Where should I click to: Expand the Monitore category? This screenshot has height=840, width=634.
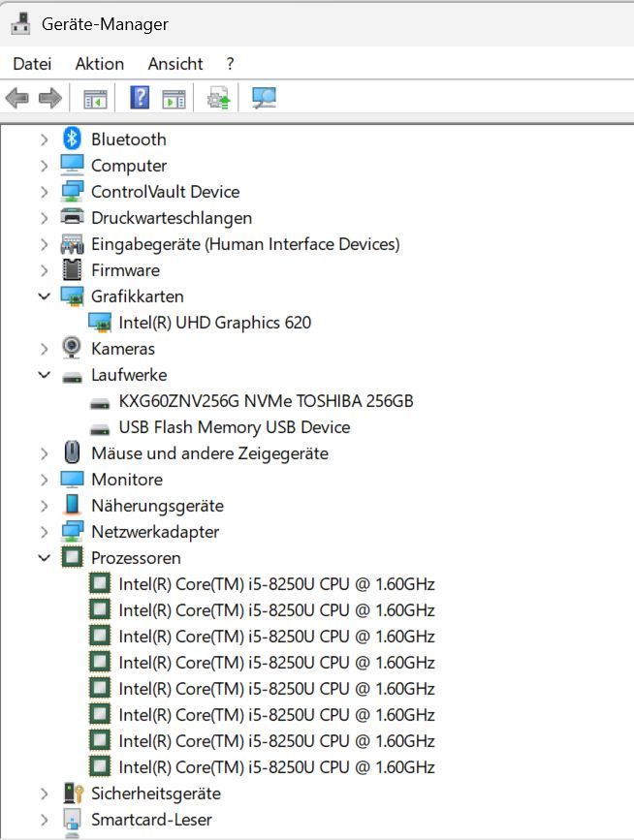point(44,480)
